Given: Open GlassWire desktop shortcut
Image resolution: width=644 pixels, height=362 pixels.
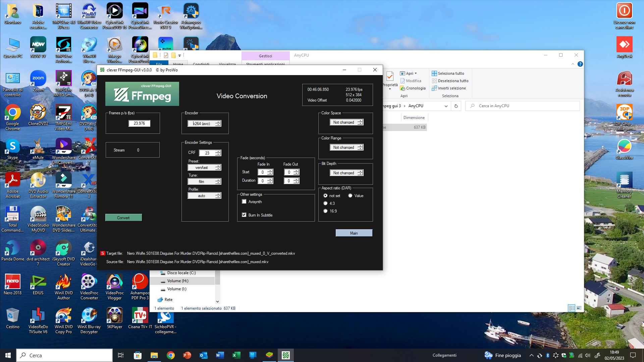Looking at the screenshot, I should pyautogui.click(x=624, y=146).
